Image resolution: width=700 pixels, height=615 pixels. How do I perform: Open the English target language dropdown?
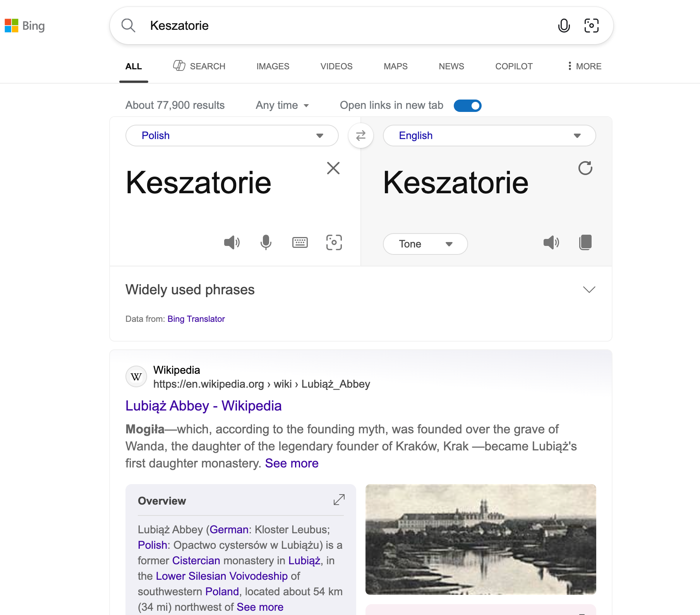click(489, 136)
